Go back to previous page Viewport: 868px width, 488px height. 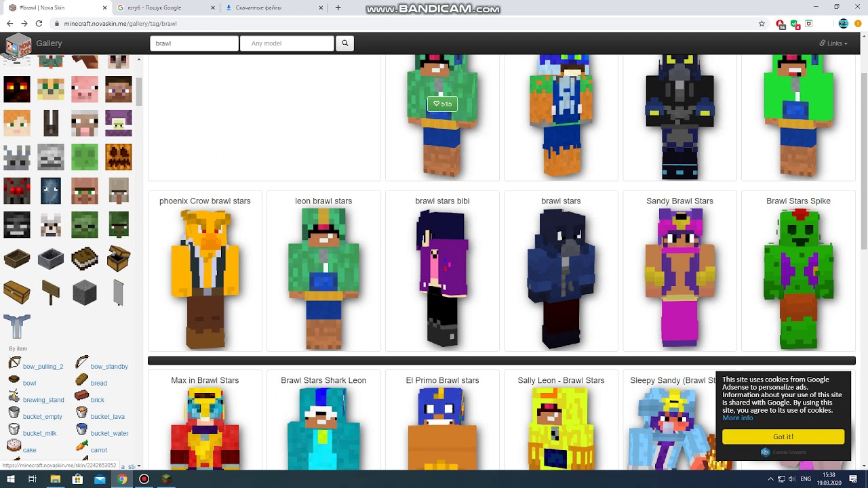click(x=9, y=24)
